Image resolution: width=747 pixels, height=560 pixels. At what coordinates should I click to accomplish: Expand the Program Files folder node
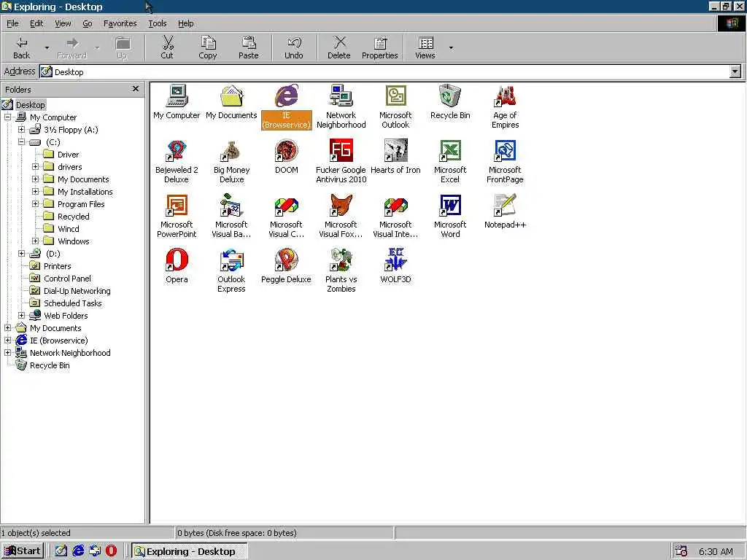click(35, 203)
